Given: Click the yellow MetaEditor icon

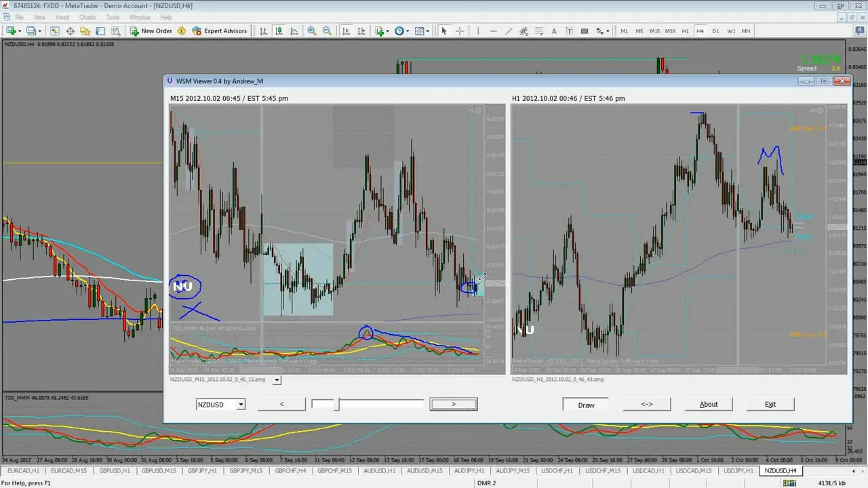Looking at the screenshot, I should (x=182, y=31).
